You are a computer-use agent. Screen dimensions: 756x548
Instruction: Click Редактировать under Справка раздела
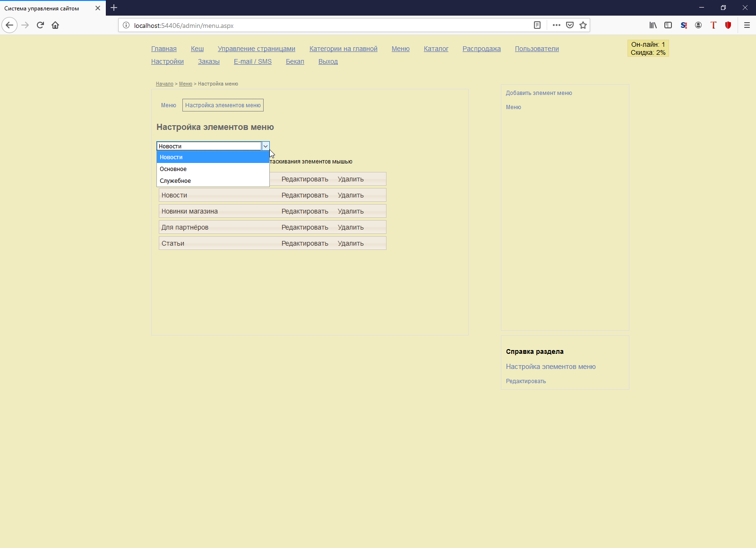click(x=525, y=381)
